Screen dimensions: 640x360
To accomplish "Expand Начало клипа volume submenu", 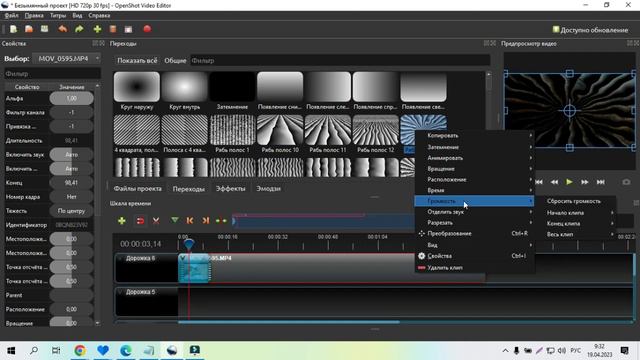I will 576,213.
